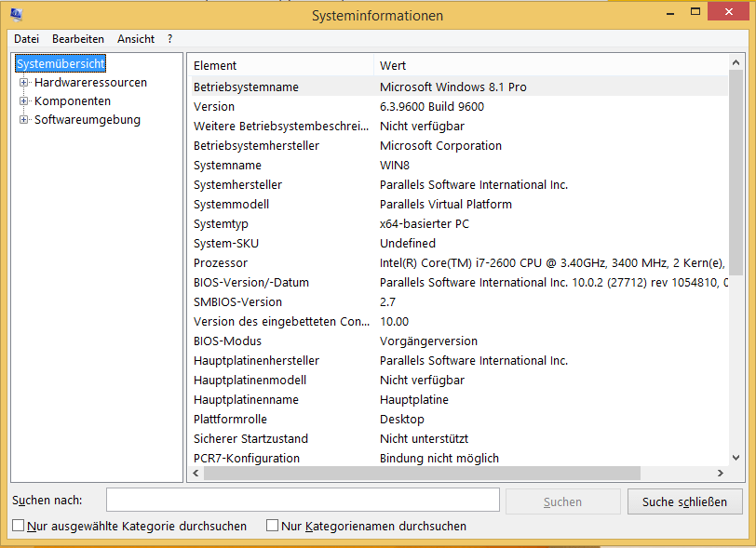Maximize the Systeminformationen window
756x548 pixels.
695,11
